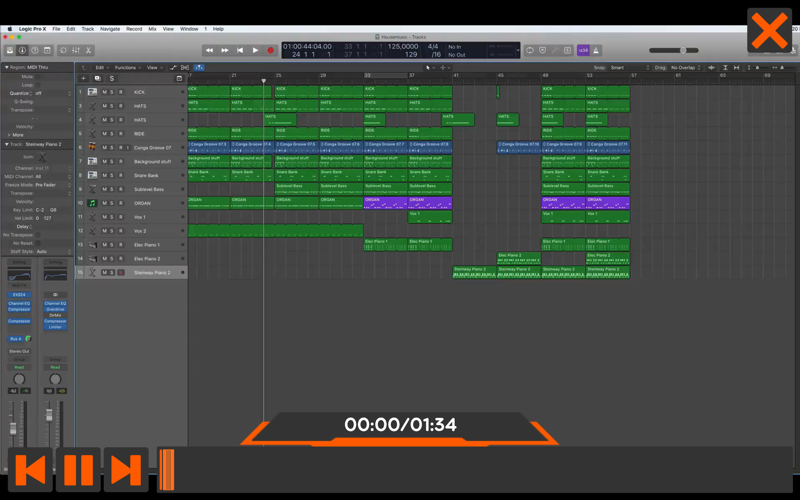Image resolution: width=800 pixels, height=500 pixels.
Task: Toggle the Metronome icon
Action: point(596,50)
